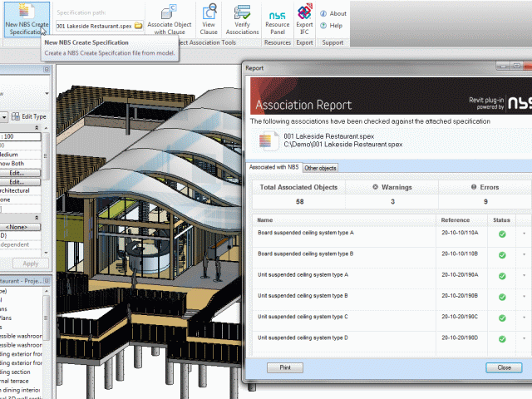This screenshot has height=399, width=532.
Task: Select reference 20-10-20/190C cell
Action: coord(460,317)
